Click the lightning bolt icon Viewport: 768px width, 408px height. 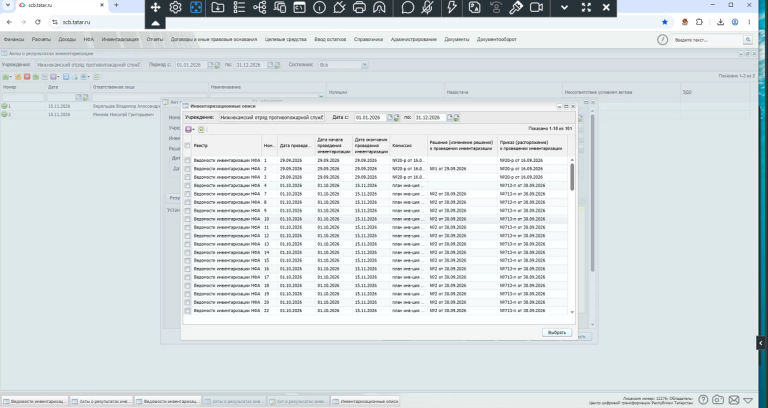pos(452,7)
